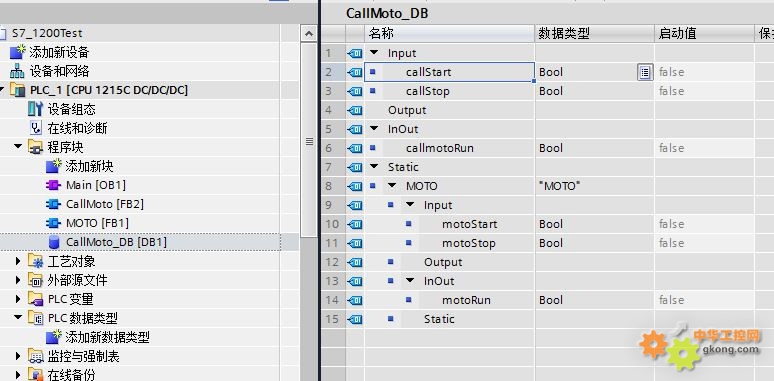Click the tag icon in row 15

[x=355, y=319]
